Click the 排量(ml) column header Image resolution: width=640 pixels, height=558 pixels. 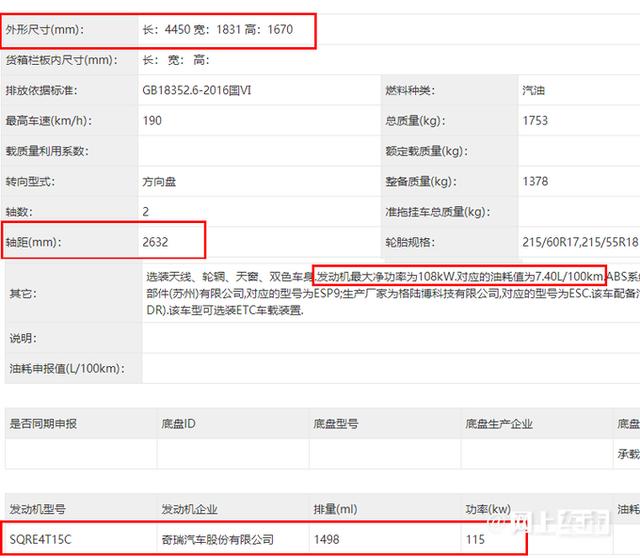coord(336,509)
